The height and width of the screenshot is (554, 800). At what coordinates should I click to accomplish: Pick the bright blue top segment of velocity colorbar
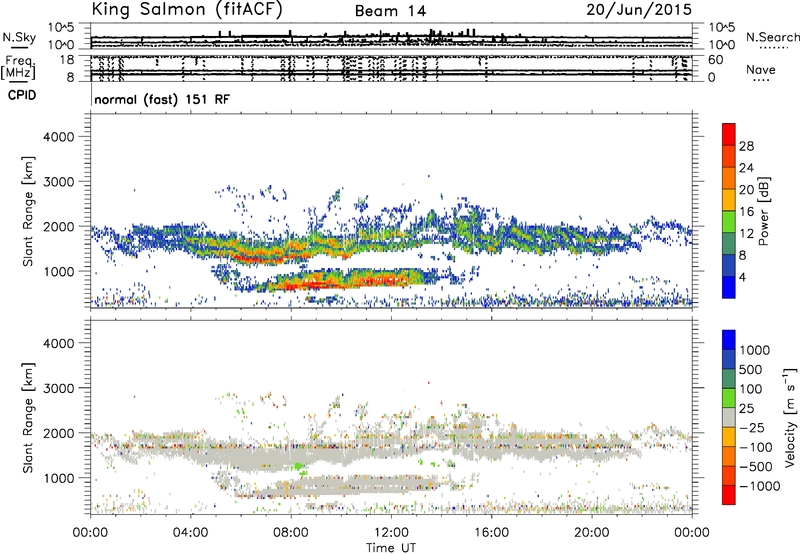(729, 340)
